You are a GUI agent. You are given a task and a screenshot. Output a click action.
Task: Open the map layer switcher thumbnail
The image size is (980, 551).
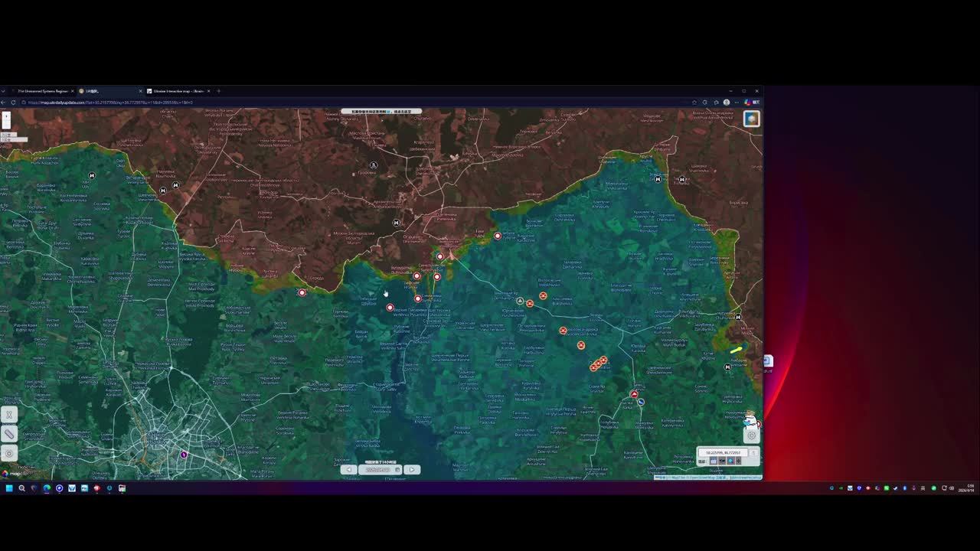coord(751,119)
